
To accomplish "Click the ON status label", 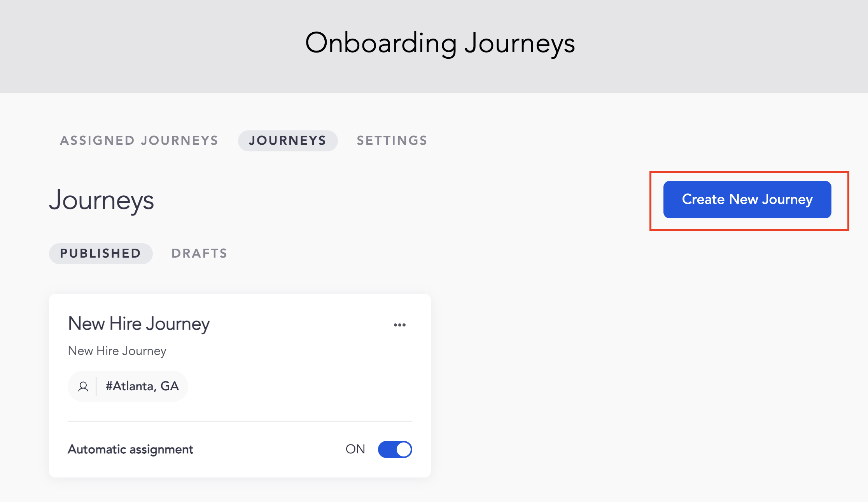I will (x=355, y=449).
